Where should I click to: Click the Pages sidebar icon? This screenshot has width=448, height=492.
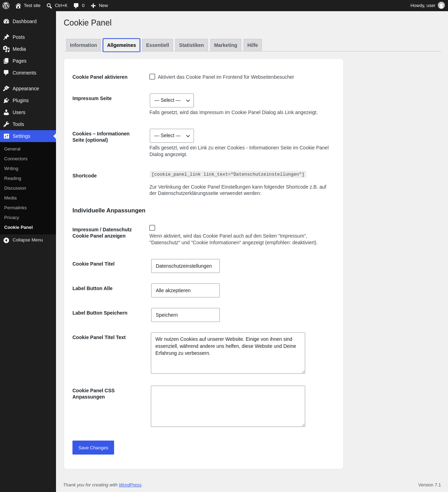(6, 61)
